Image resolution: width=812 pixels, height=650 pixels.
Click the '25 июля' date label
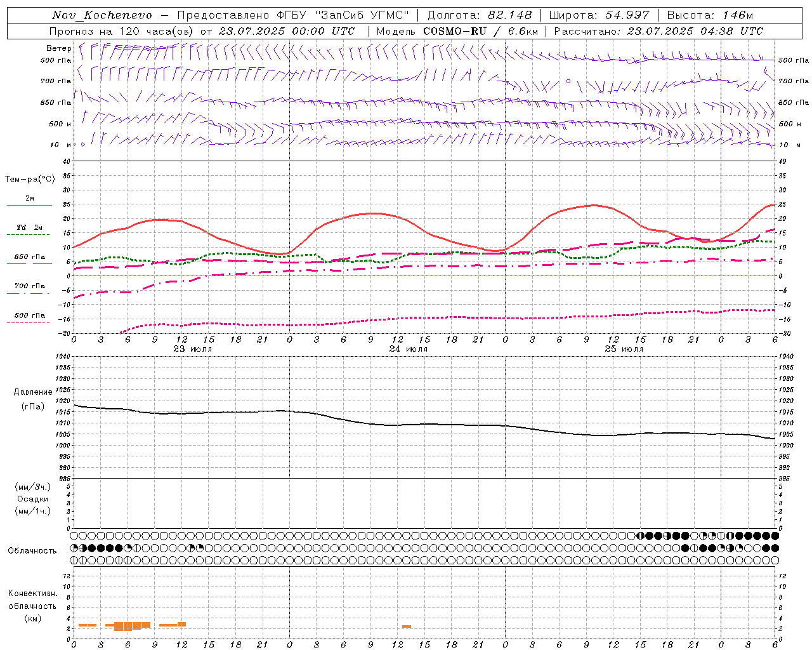pos(624,349)
